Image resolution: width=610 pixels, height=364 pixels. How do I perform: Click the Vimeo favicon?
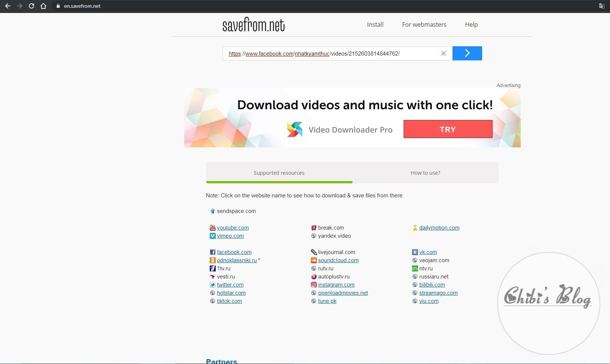[212, 236]
